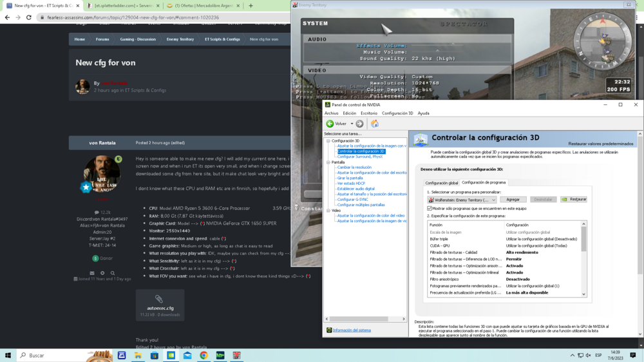Download the autoexec.cfg attachment

160,305
